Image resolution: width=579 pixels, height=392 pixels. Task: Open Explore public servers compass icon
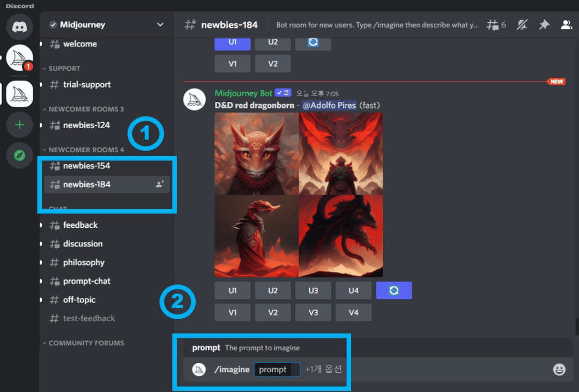pyautogui.click(x=19, y=156)
